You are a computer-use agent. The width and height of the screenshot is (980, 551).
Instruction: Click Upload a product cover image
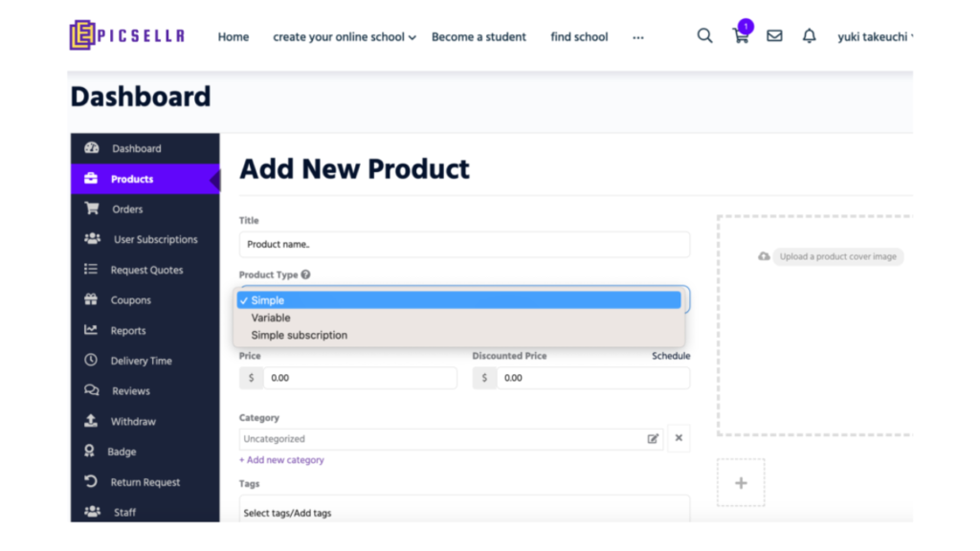[x=837, y=256]
